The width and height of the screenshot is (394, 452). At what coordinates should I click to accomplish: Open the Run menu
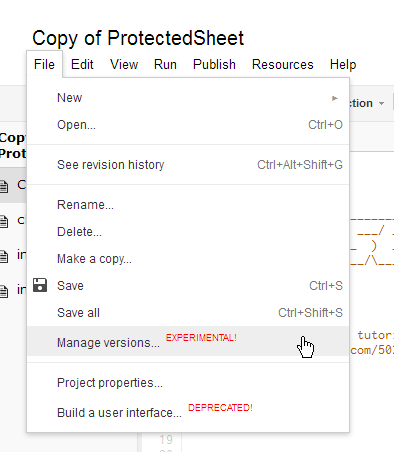tap(165, 64)
